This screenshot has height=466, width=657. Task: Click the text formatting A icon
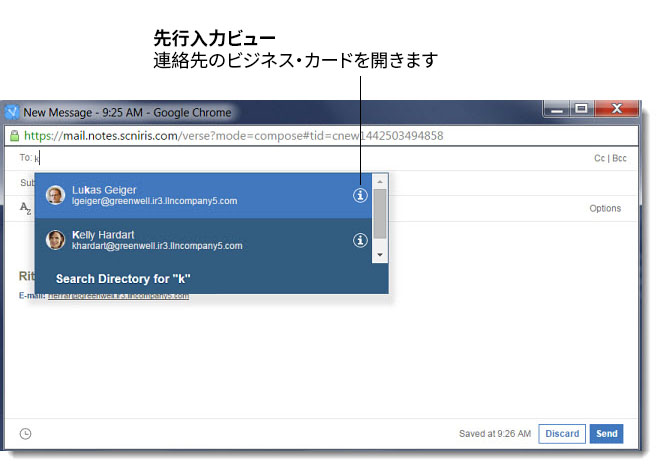(x=25, y=208)
